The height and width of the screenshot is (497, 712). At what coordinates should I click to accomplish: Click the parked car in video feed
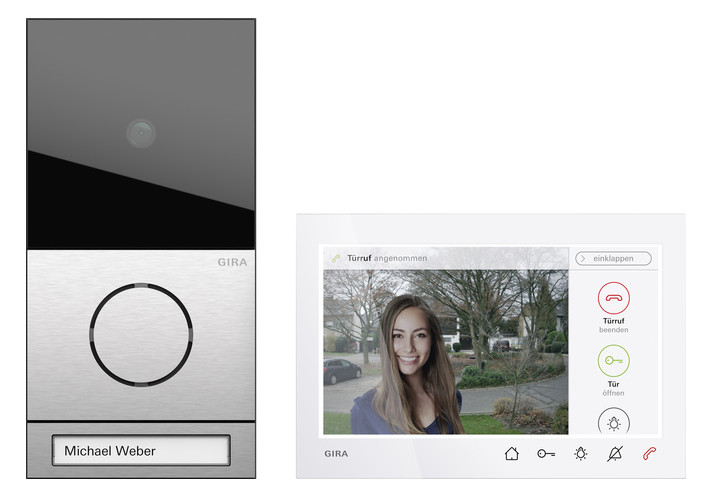(x=342, y=371)
